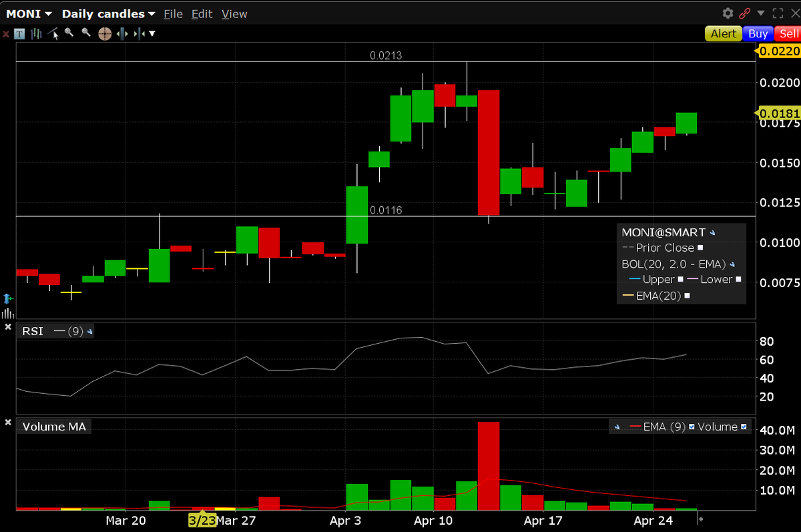Click the plus icon at time axis end
The width and height of the screenshot is (801, 532).
(x=701, y=518)
